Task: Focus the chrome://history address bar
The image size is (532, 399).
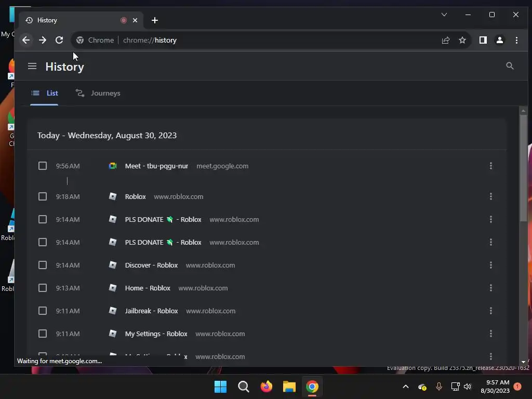Action: (x=271, y=40)
